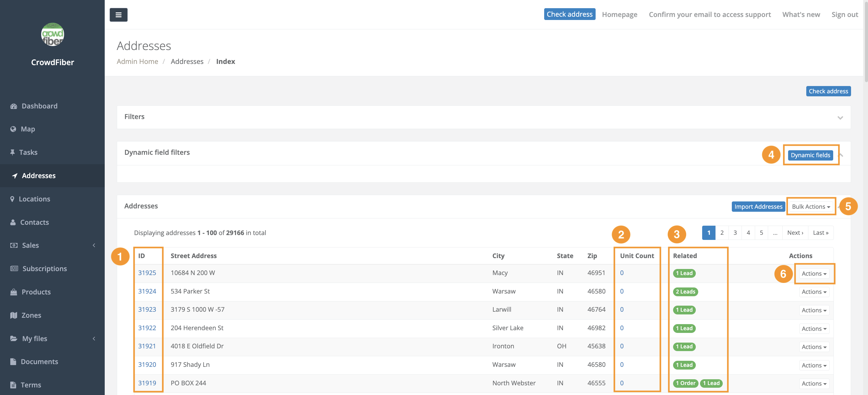Collapse the Filters panel

point(840,118)
